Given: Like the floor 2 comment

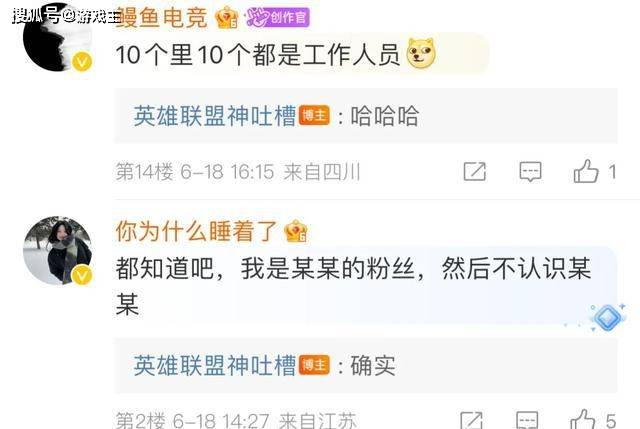Looking at the screenshot, I should 582,420.
